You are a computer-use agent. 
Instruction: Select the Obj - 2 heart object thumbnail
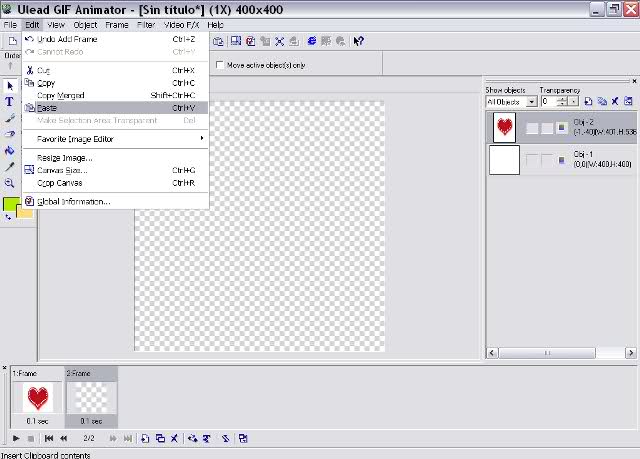[x=504, y=127]
